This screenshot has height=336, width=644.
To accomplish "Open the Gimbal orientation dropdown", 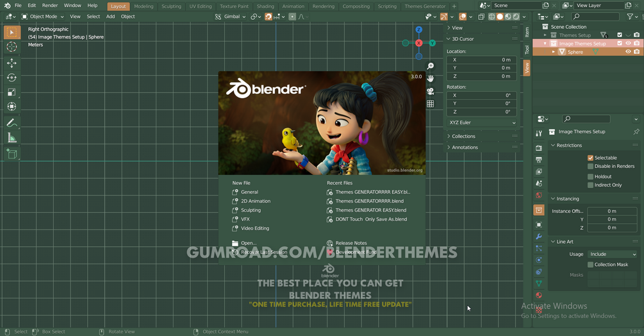I will point(230,17).
